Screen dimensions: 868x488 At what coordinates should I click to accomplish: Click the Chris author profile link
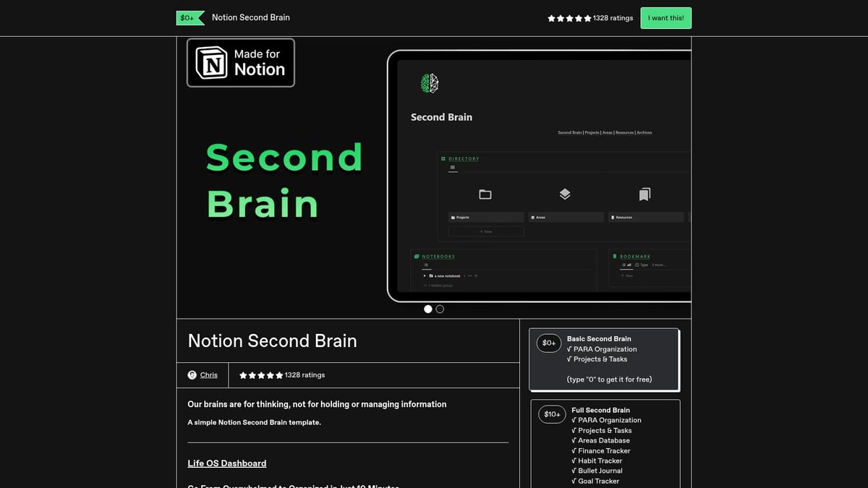[x=209, y=374]
